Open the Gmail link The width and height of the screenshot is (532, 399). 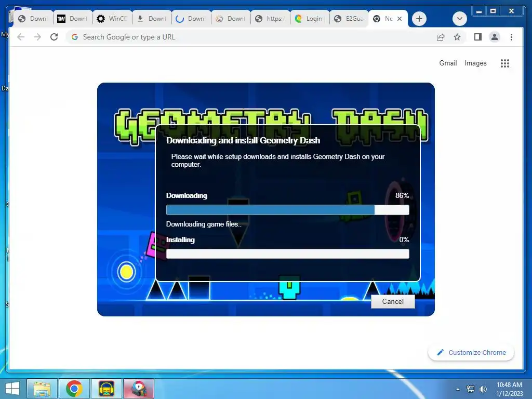448,63
